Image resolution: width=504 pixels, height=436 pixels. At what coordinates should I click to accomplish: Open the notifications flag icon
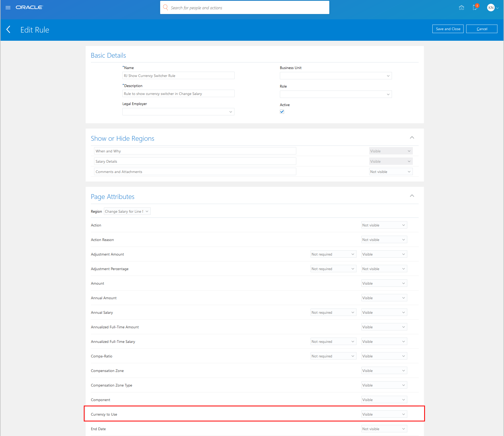click(475, 7)
